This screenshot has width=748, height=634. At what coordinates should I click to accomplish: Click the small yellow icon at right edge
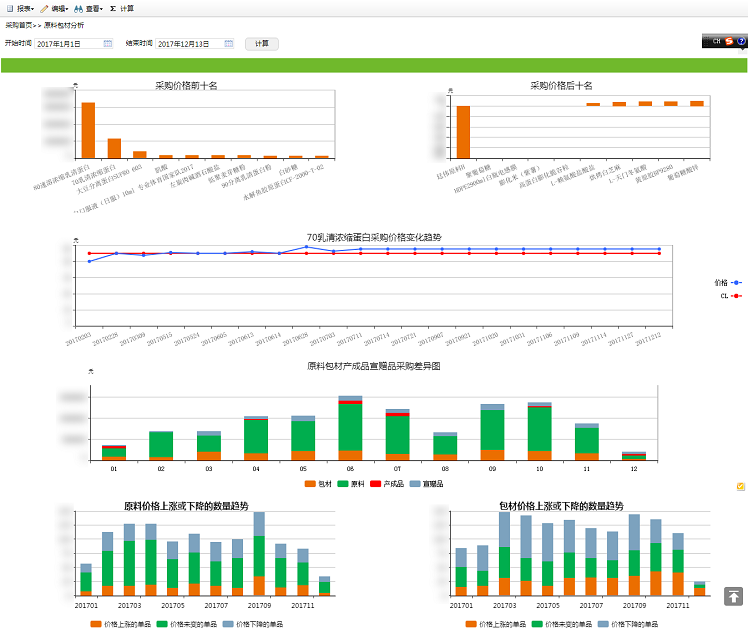[740, 486]
